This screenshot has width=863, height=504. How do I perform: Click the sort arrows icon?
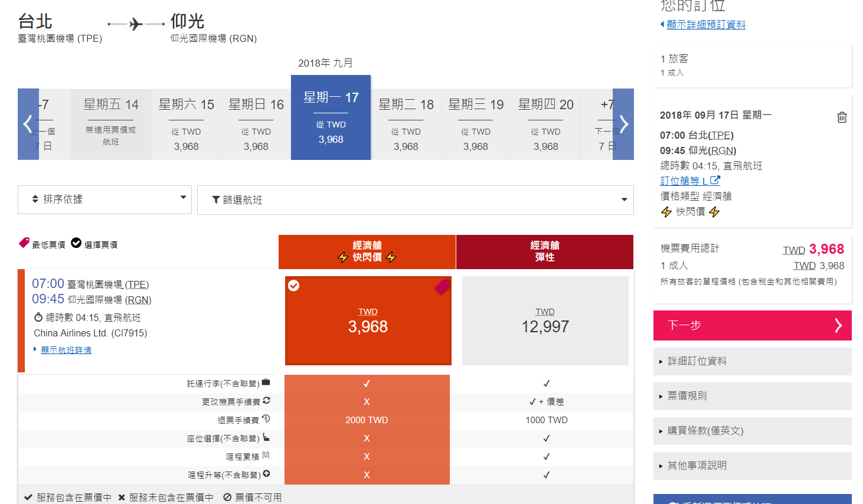coord(35,199)
